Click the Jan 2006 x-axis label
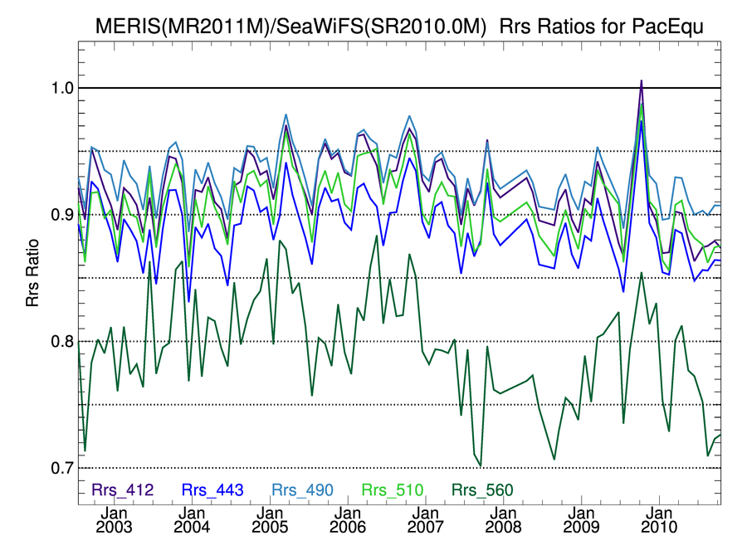This screenshot has height=560, width=747. click(347, 520)
